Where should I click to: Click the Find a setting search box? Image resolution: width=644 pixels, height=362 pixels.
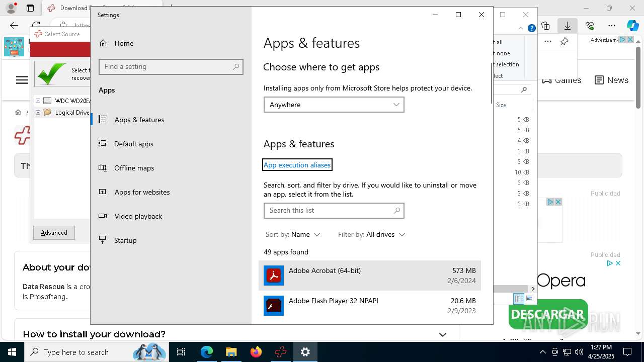(171, 67)
